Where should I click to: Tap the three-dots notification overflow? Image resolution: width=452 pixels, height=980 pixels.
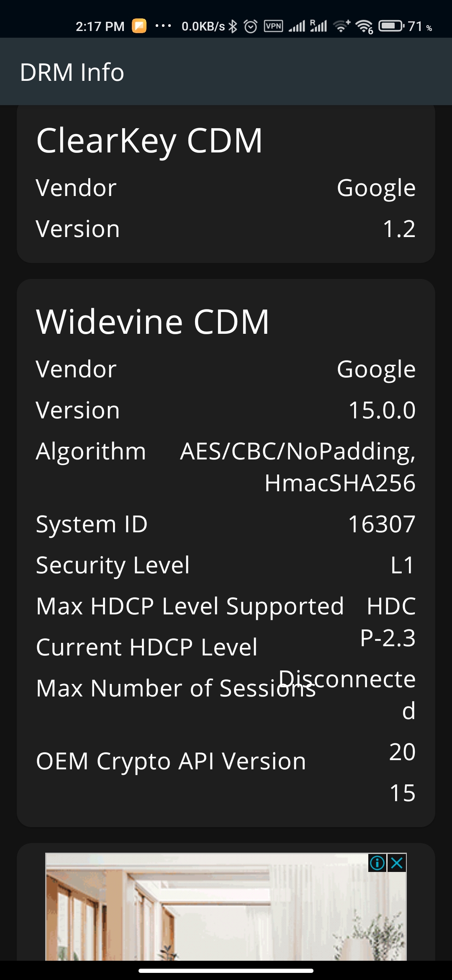click(163, 26)
